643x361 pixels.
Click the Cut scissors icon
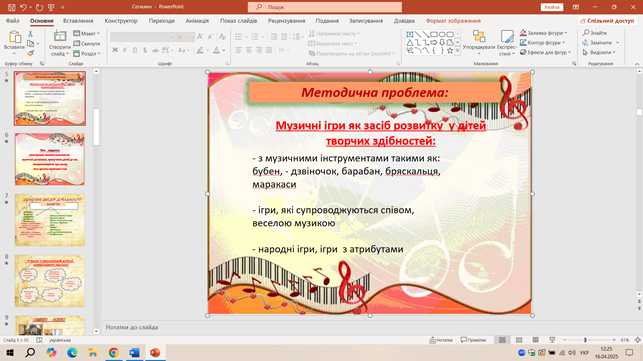click(30, 34)
